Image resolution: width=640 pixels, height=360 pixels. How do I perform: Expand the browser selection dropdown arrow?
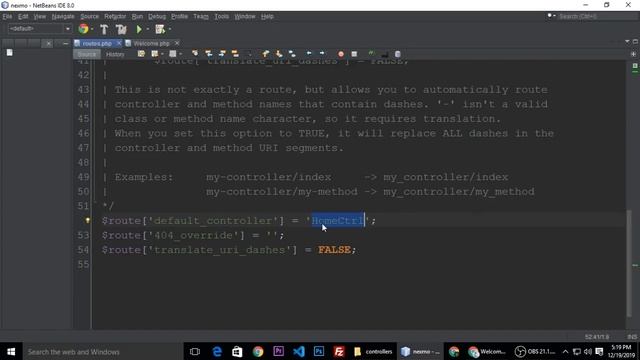click(x=92, y=29)
